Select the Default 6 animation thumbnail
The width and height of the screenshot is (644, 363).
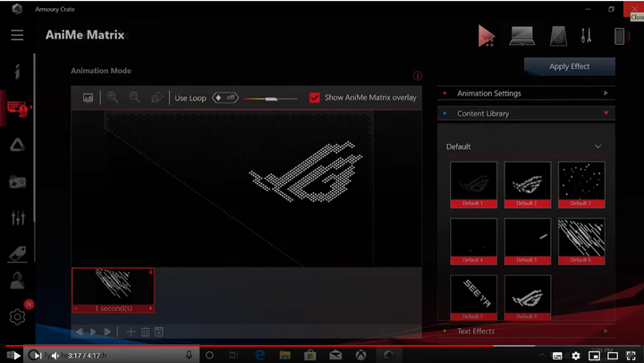click(581, 241)
